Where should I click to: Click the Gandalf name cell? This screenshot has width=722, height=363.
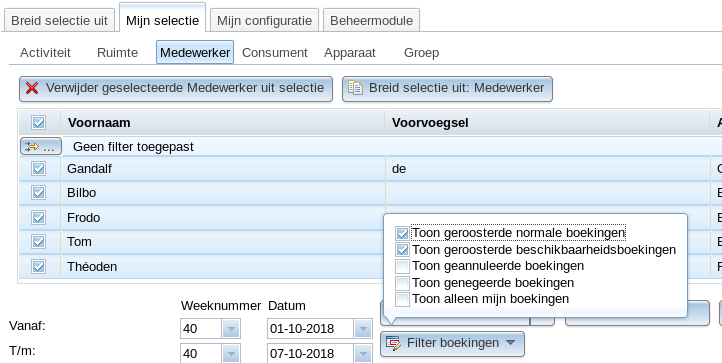point(223,169)
